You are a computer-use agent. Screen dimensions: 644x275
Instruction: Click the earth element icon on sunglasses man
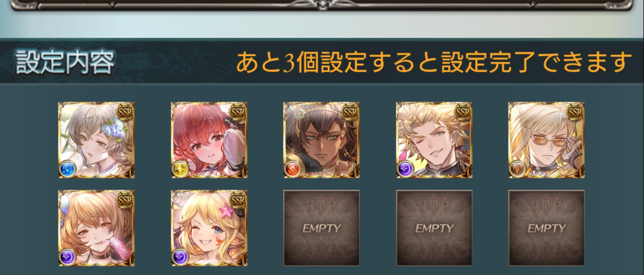[517, 169]
